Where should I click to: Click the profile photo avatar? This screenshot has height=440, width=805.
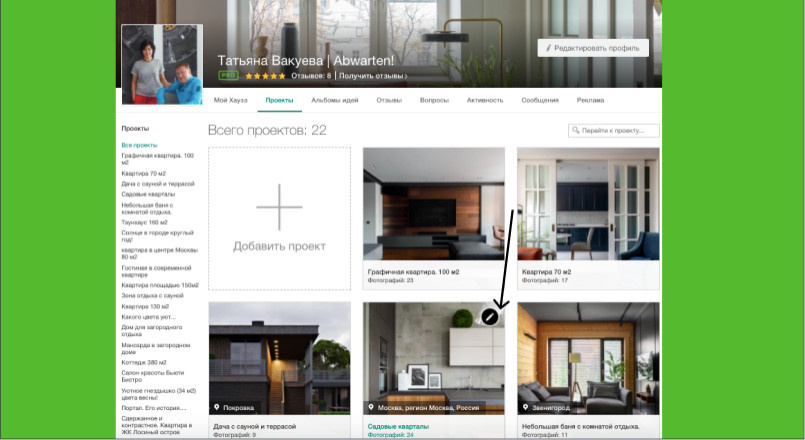[x=162, y=64]
